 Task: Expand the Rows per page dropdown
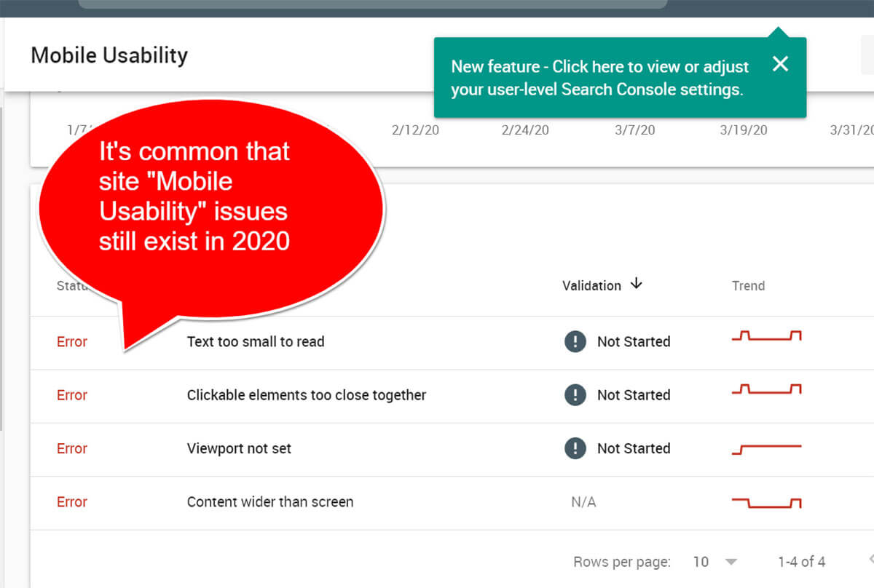[731, 562]
